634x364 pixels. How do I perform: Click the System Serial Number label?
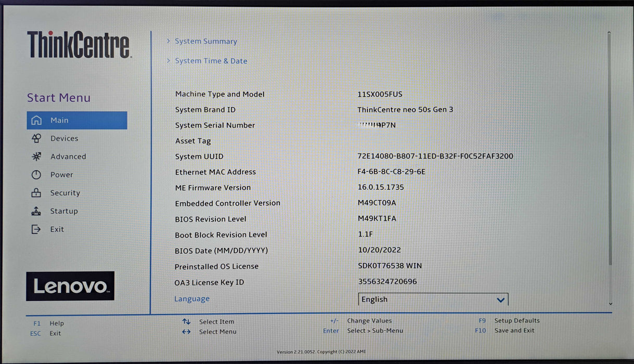pyautogui.click(x=215, y=125)
